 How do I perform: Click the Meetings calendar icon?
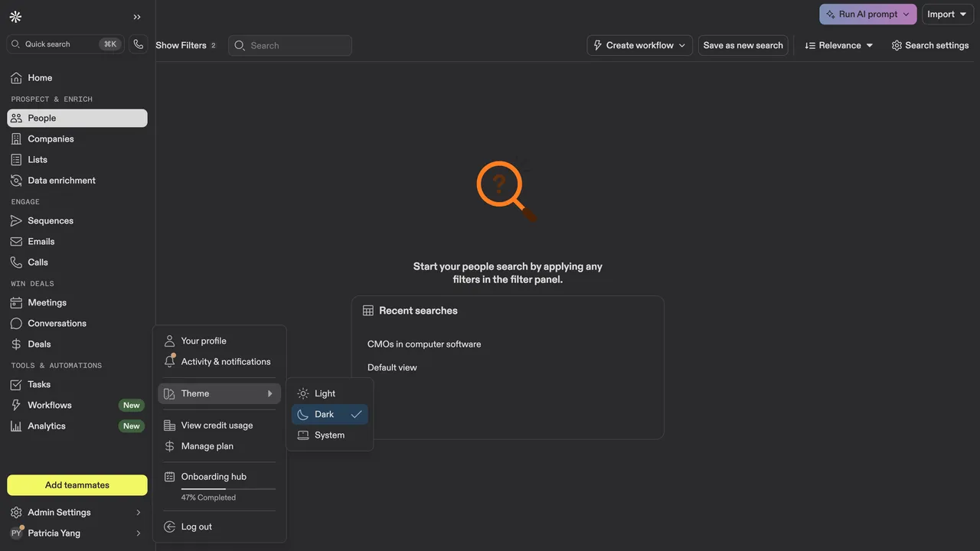coord(16,303)
